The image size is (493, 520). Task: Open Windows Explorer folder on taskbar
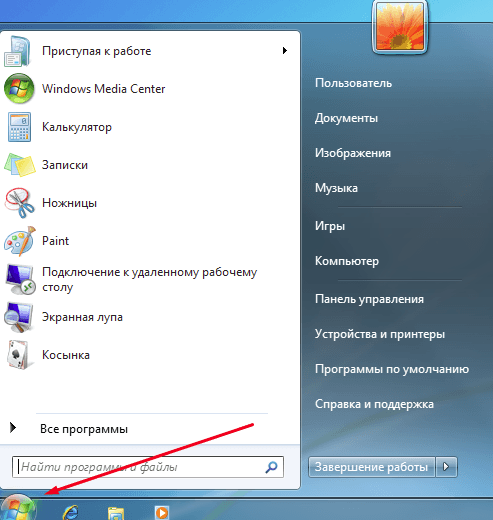[116, 513]
